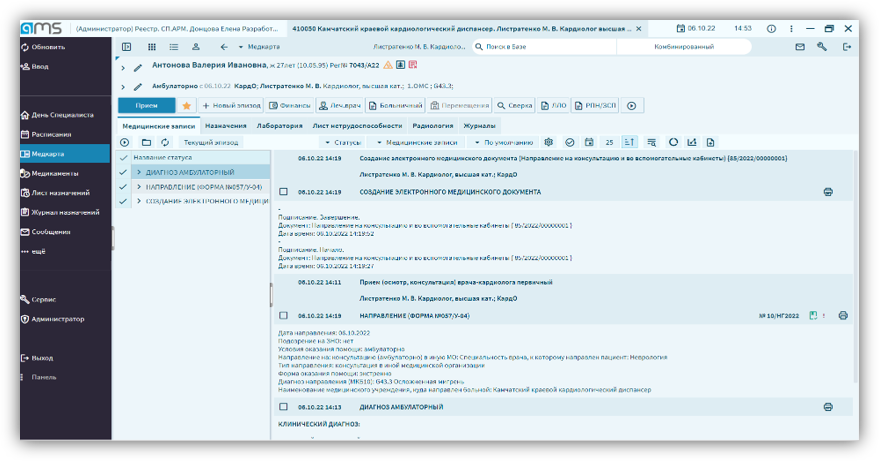This screenshot has width=879, height=461.
Task: Click the calendar icon in records toolbar
Action: [589, 142]
